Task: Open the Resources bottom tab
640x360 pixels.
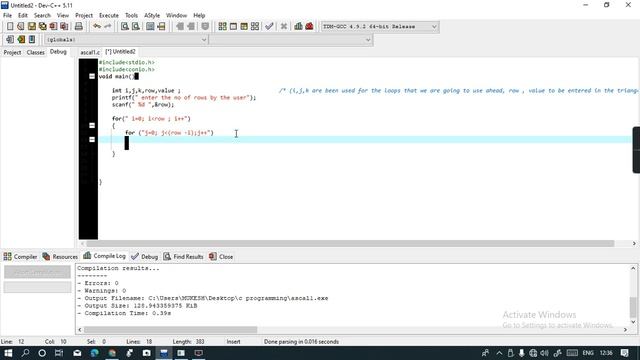Action: pos(60,257)
